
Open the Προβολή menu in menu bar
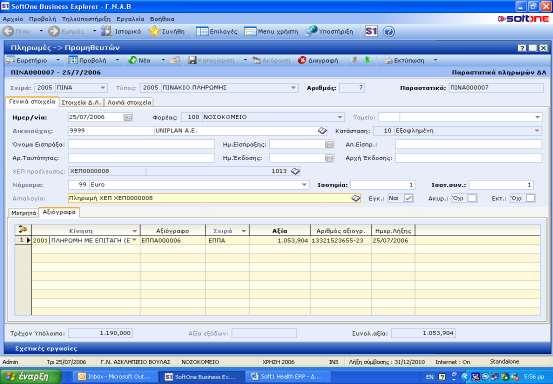pos(42,19)
